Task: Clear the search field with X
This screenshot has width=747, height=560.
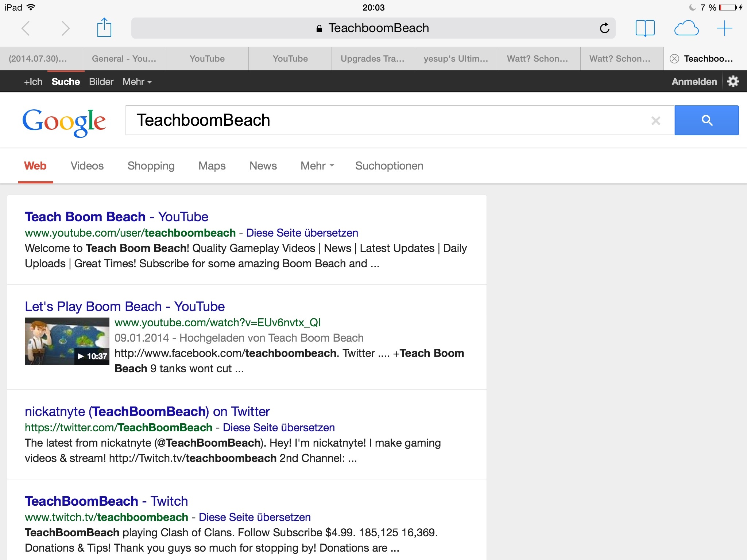Action: pos(655,121)
